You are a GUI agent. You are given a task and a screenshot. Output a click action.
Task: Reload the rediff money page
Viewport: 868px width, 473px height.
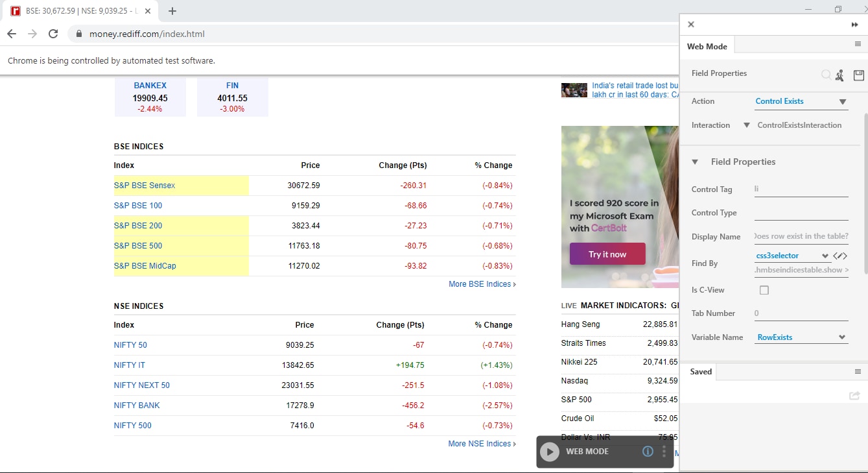pos(53,34)
